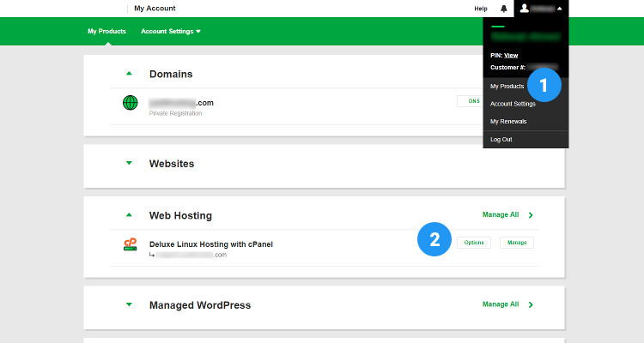Click the Websites section heading
This screenshot has height=343, width=644.
point(172,163)
